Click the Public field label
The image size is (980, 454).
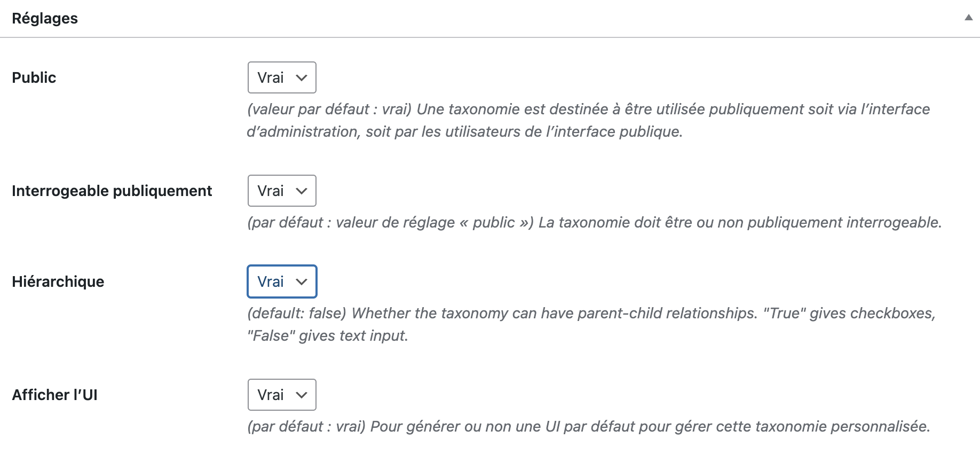pyautogui.click(x=34, y=78)
